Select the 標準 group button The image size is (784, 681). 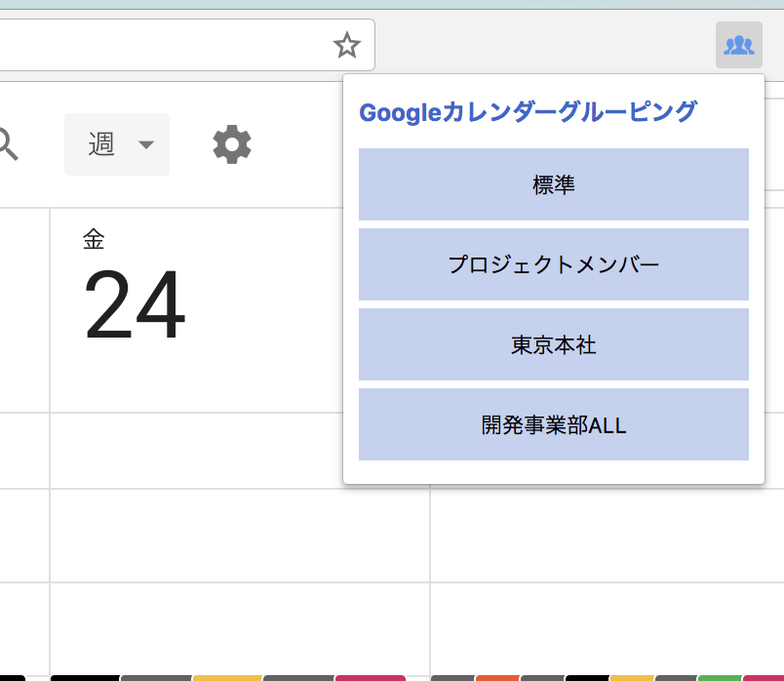(554, 184)
